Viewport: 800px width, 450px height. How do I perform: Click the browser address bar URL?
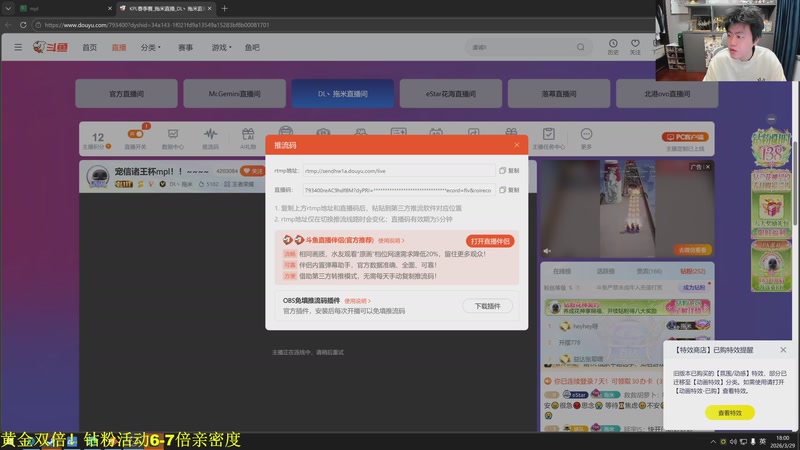156,24
